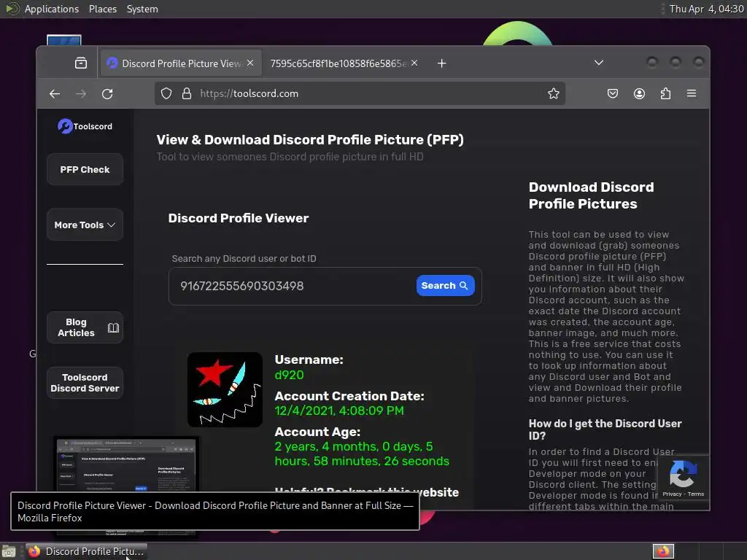Click the account age 2 years, 4 months text
Screen dimensions: 747x560
coord(362,454)
